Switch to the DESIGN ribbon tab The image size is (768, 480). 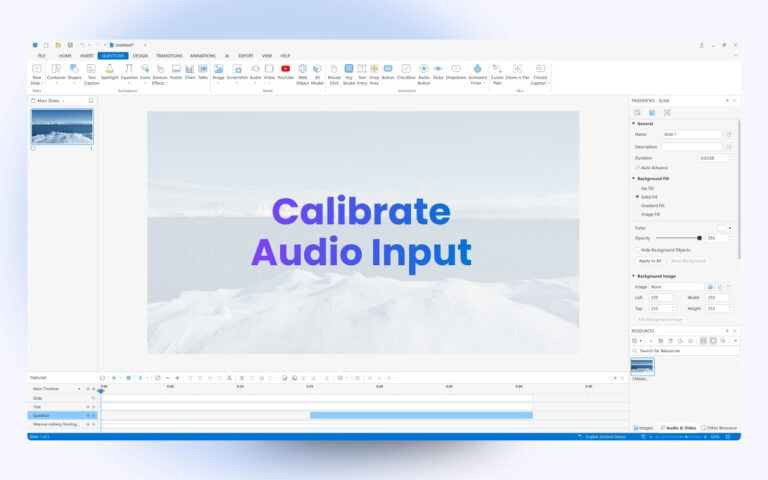140,56
